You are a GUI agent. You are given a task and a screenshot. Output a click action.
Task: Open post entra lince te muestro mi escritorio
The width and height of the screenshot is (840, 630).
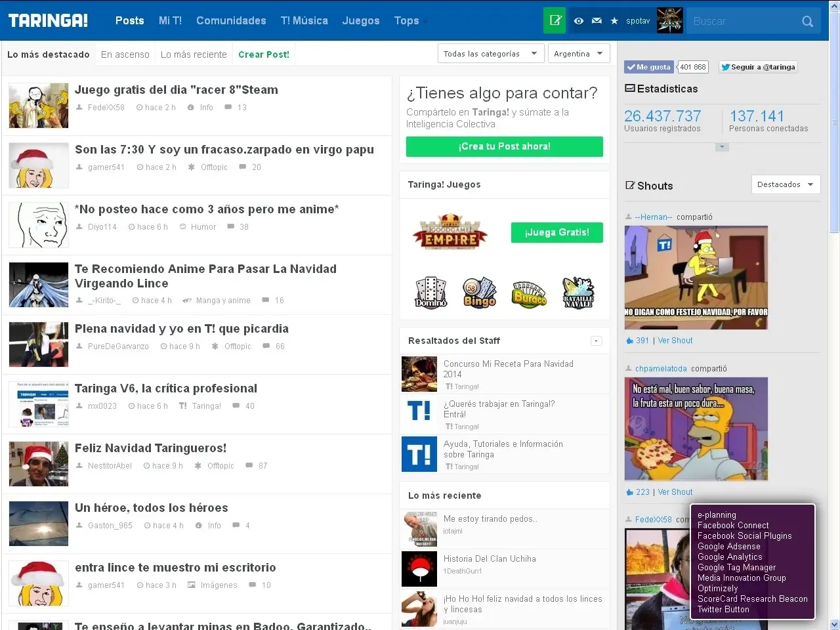[175, 568]
